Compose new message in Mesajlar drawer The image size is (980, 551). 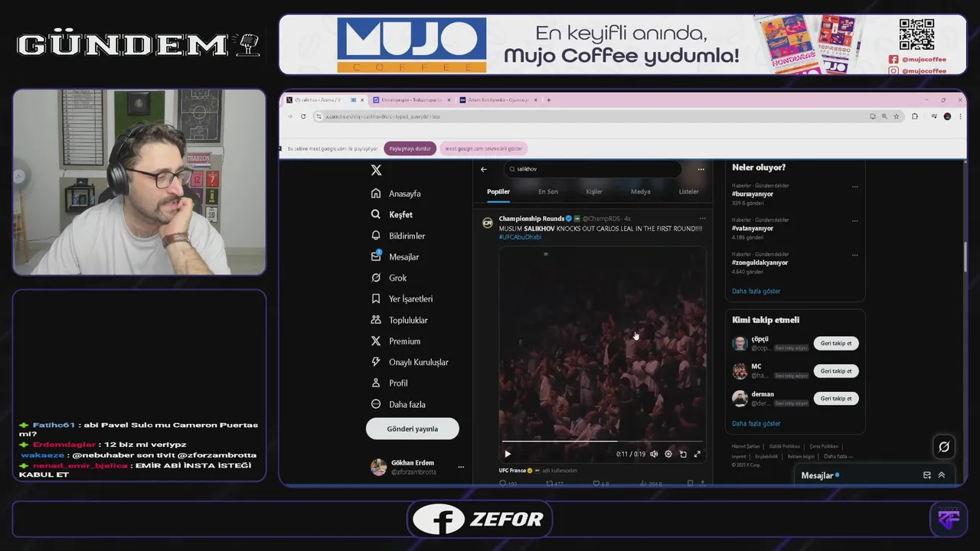pyautogui.click(x=927, y=475)
